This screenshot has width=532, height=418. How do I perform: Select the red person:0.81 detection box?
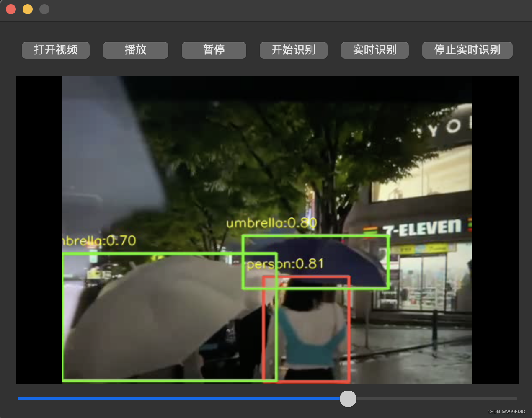point(307,329)
